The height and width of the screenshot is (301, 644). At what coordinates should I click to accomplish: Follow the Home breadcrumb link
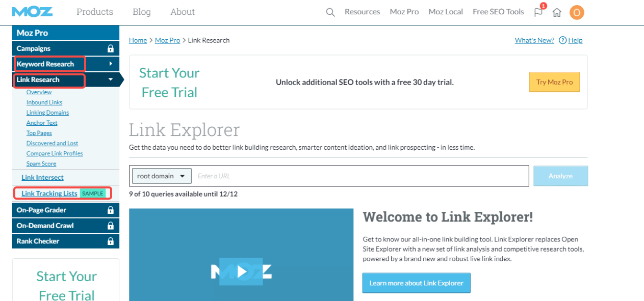coord(138,40)
